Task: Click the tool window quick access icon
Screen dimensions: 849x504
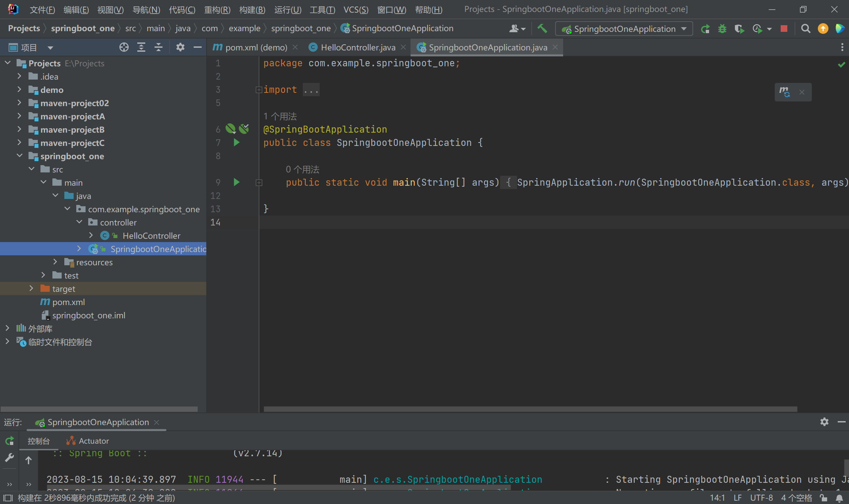Action: click(8, 498)
